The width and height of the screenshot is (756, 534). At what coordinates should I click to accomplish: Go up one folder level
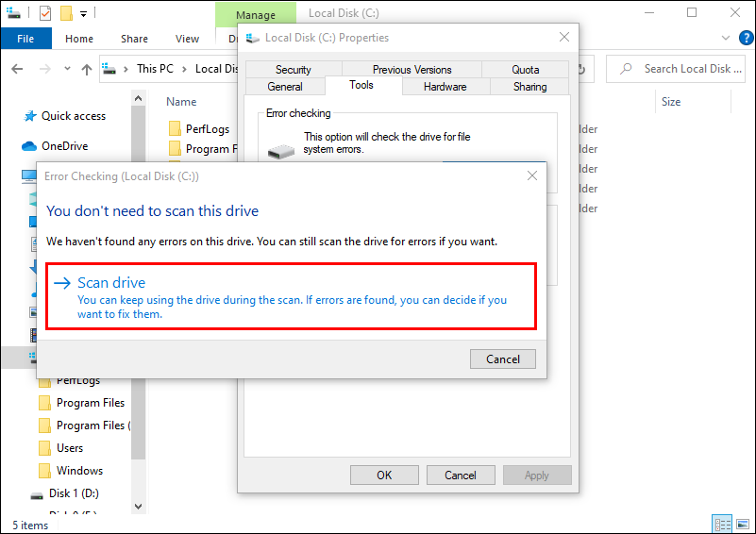[87, 69]
